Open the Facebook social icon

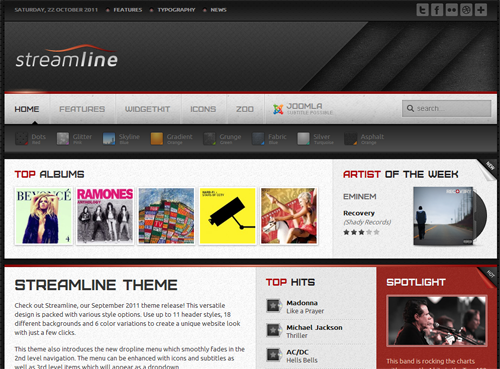click(437, 10)
